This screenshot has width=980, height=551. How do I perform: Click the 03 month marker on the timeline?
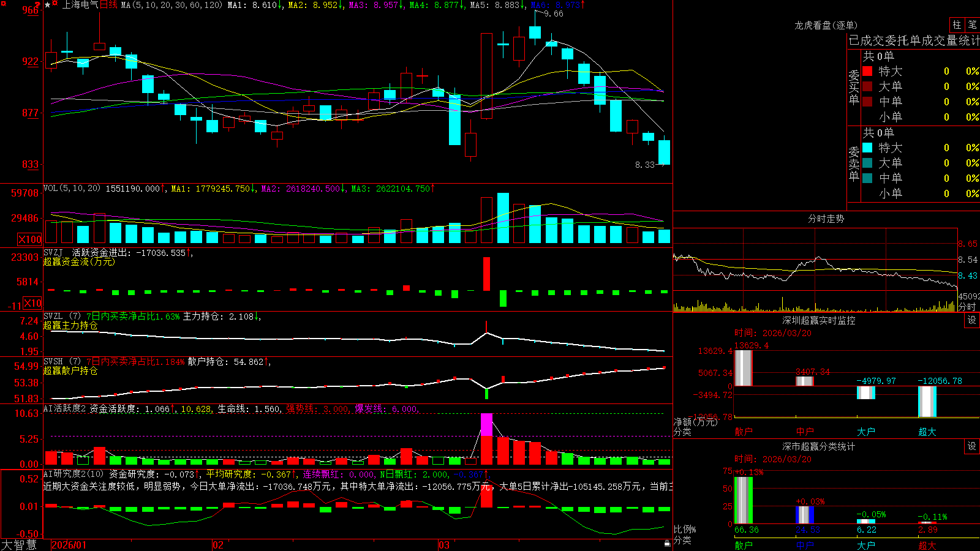[x=444, y=545]
